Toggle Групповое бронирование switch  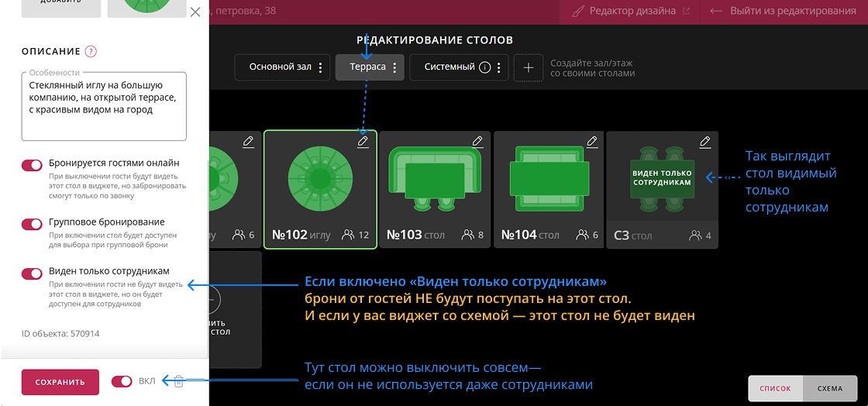(32, 224)
